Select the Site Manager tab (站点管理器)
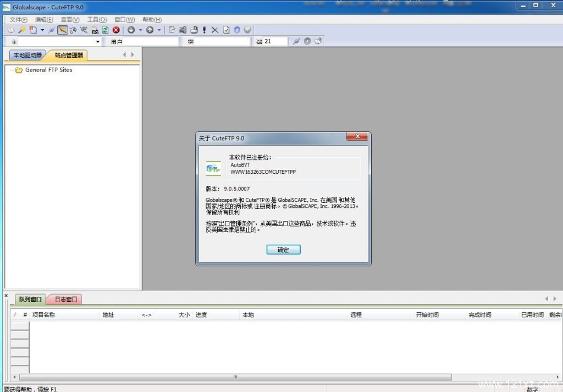The image size is (563, 392). 69,55
